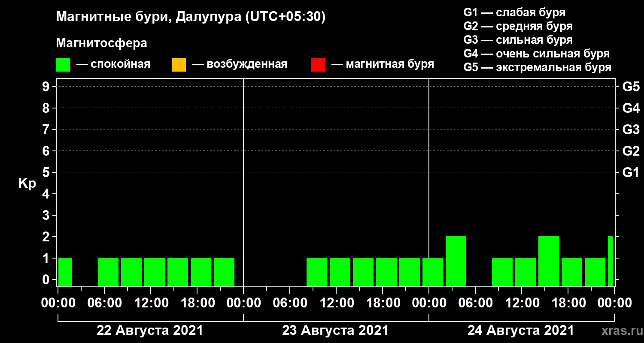Click legend label '— спокойная'
The image size is (644, 343).
113,64
